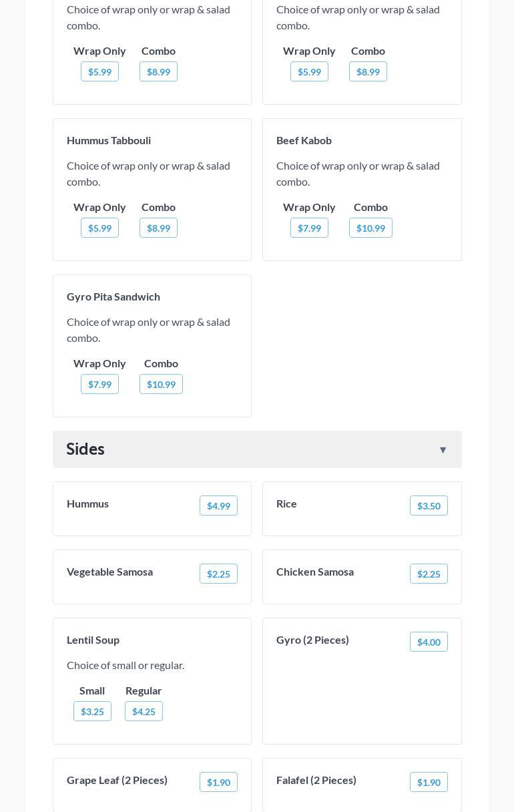The height and width of the screenshot is (812, 514).
Task: Select Gyro Pita Sandwich Combo $10.99
Action: click(x=161, y=384)
